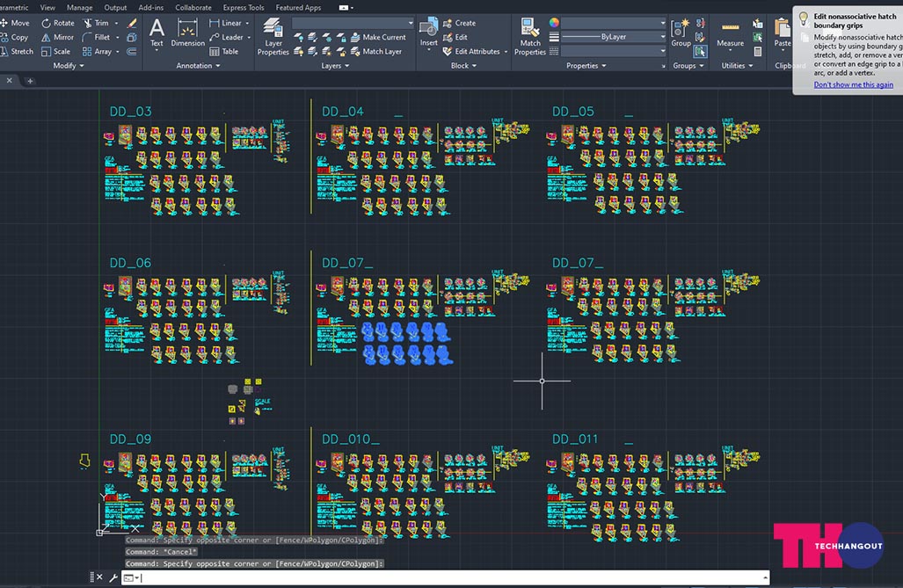Click Edit block button
Screen dimensions: 903x588
pos(455,38)
